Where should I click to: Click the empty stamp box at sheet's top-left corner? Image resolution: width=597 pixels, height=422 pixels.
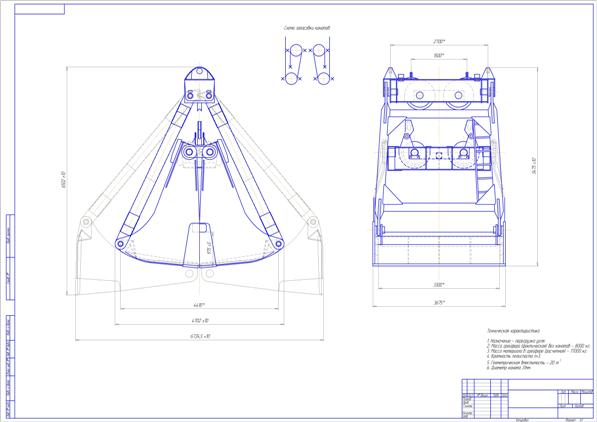40,9
